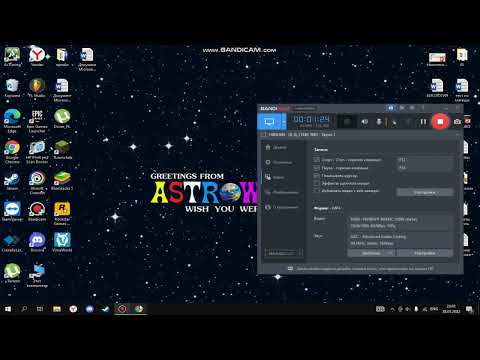Show hidden tray icons chevron
This screenshot has width=480, height=360.
tap(392, 309)
